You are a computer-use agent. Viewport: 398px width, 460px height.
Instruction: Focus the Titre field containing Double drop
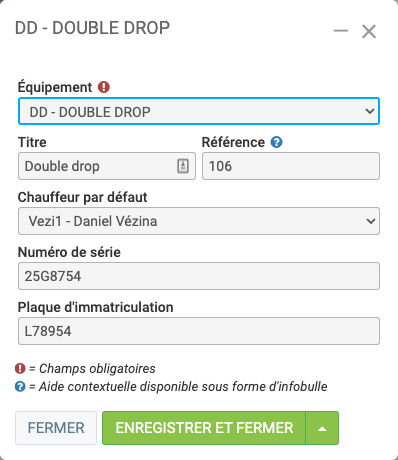pyautogui.click(x=107, y=166)
